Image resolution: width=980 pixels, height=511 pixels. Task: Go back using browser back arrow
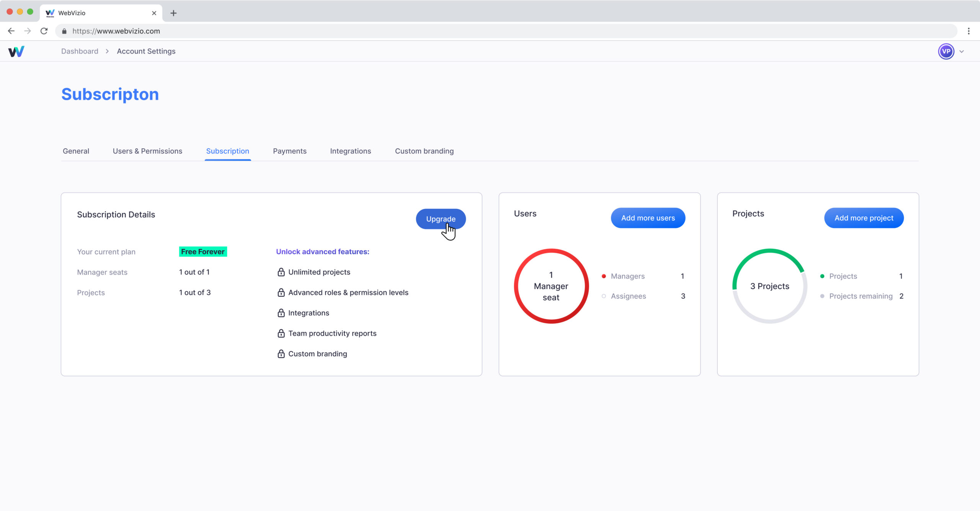click(11, 31)
